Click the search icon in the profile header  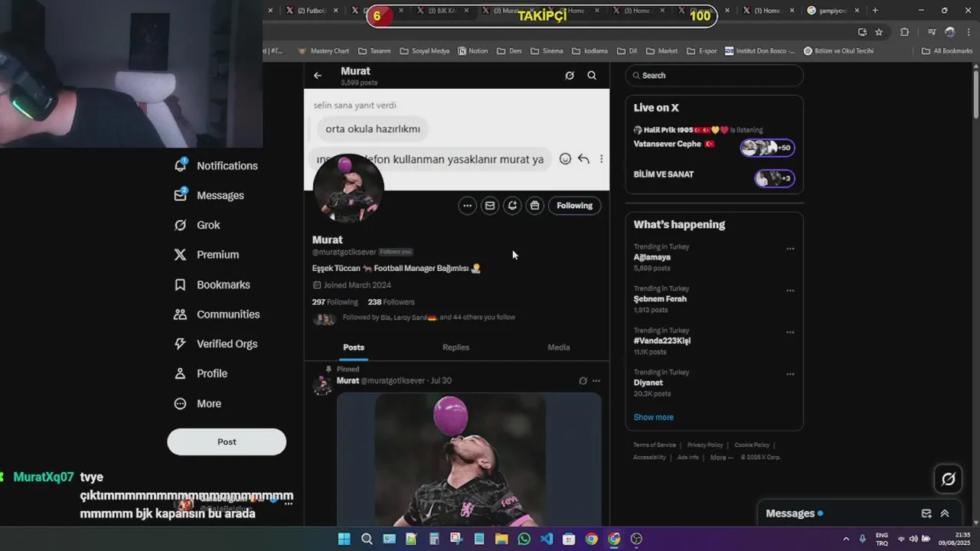592,76
